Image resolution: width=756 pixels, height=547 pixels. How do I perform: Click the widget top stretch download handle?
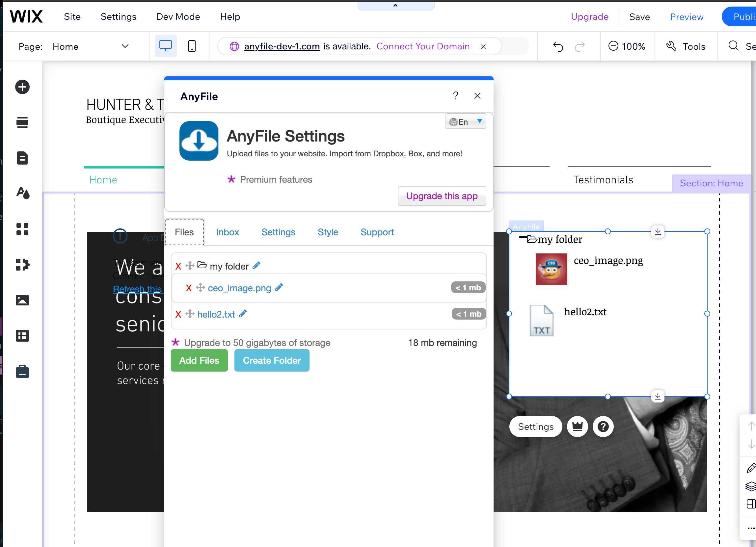click(x=658, y=231)
